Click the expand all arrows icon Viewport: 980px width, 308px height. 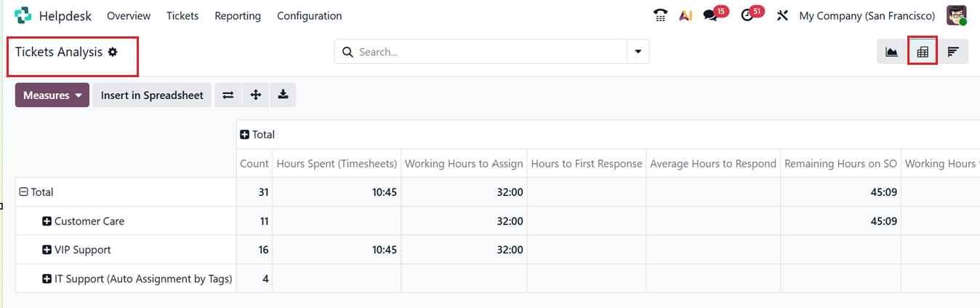click(255, 95)
